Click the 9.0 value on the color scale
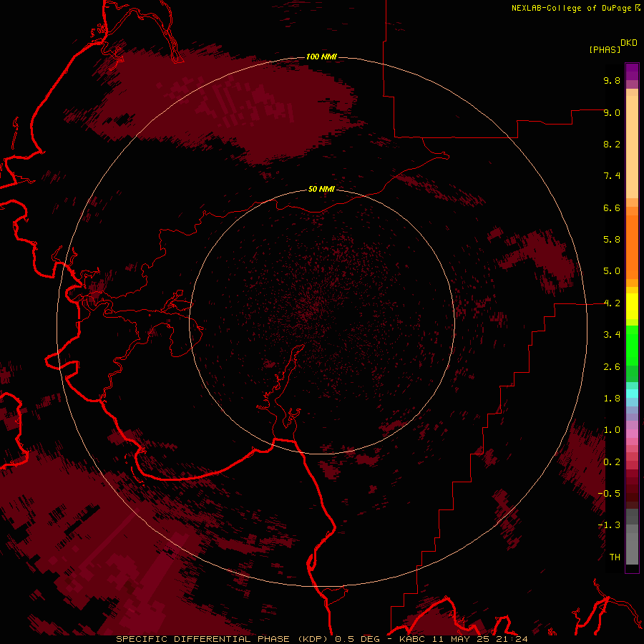644x644 pixels. 612,112
